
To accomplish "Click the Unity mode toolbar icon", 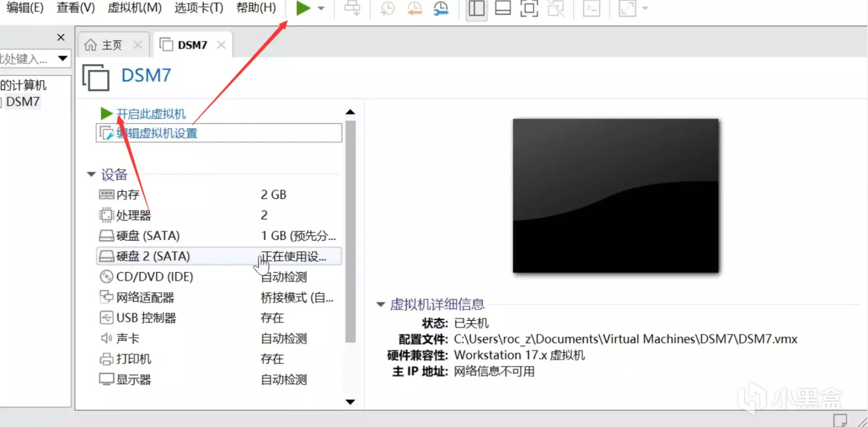I will (556, 8).
